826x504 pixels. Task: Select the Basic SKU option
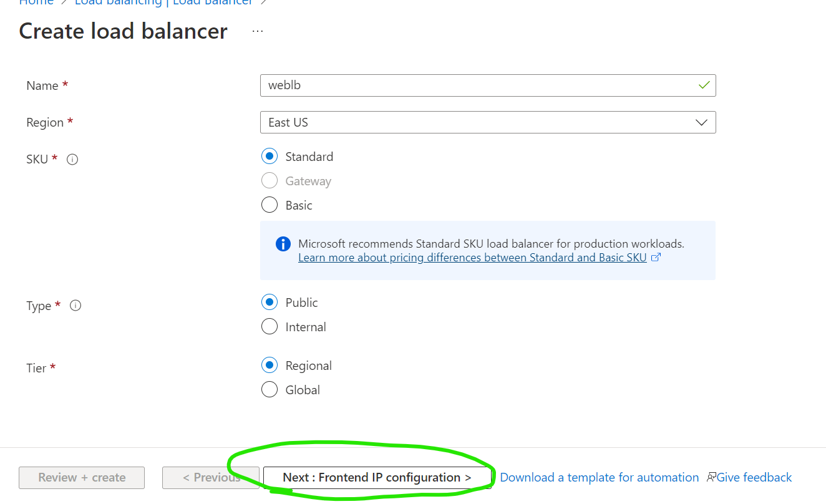[270, 205]
